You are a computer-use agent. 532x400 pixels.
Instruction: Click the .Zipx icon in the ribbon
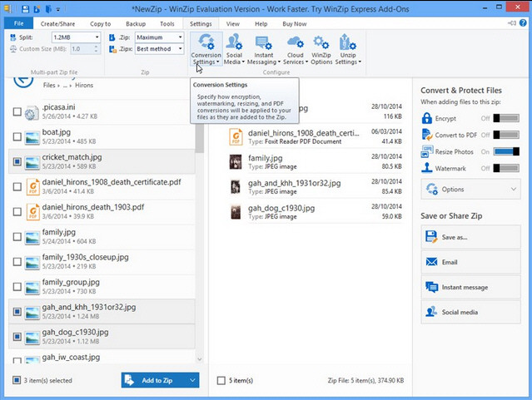pos(112,49)
